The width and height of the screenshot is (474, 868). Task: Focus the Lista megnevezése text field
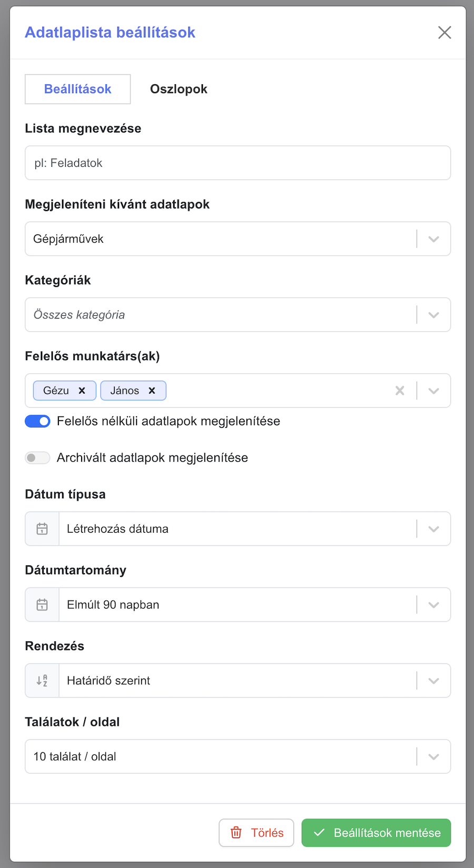click(238, 163)
